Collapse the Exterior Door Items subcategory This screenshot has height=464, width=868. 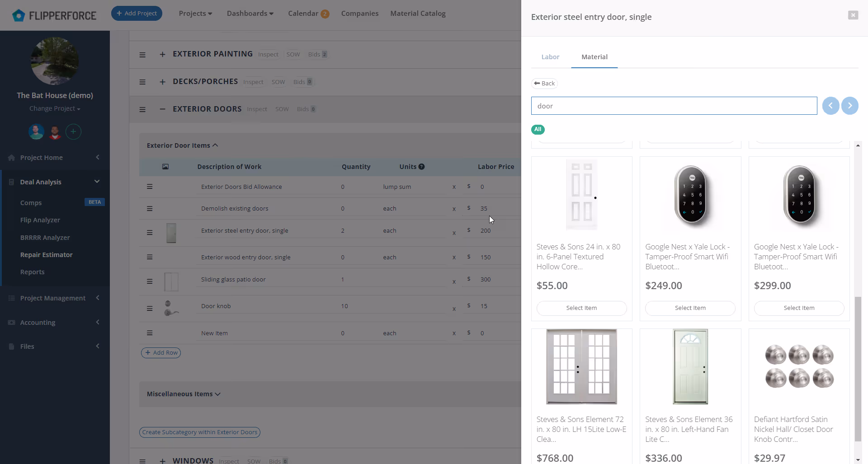pyautogui.click(x=182, y=145)
